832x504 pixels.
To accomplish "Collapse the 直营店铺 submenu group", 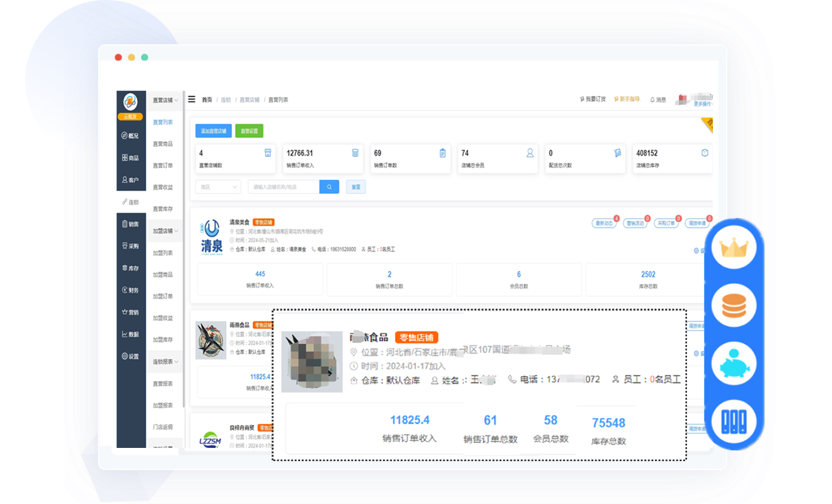I will tap(165, 100).
